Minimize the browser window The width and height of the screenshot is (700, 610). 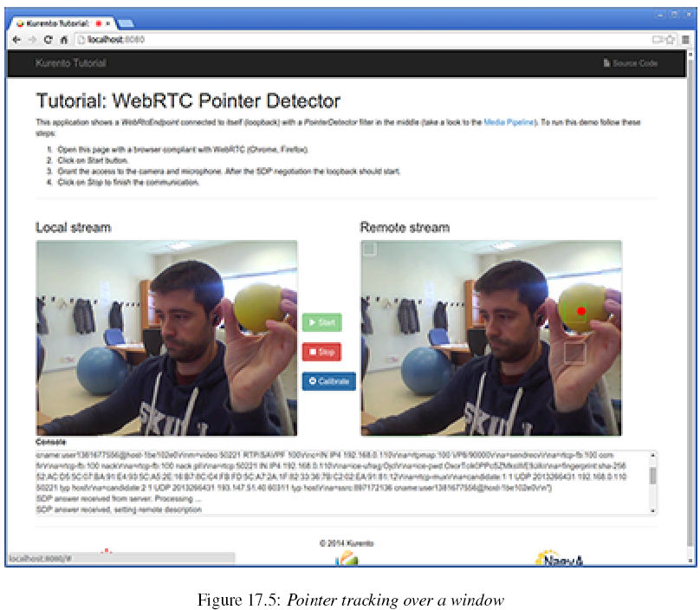pyautogui.click(x=660, y=15)
